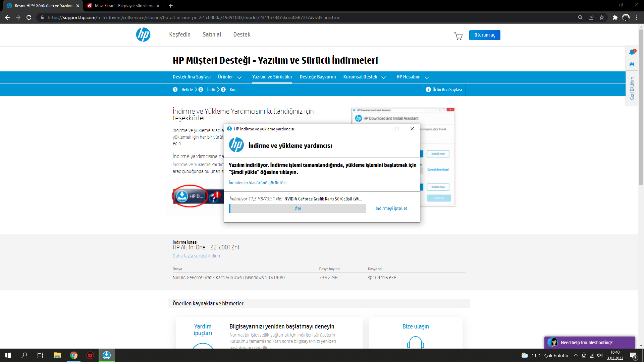The height and width of the screenshot is (362, 644).
Task: Click the browser back arrow
Action: pyautogui.click(x=7, y=17)
